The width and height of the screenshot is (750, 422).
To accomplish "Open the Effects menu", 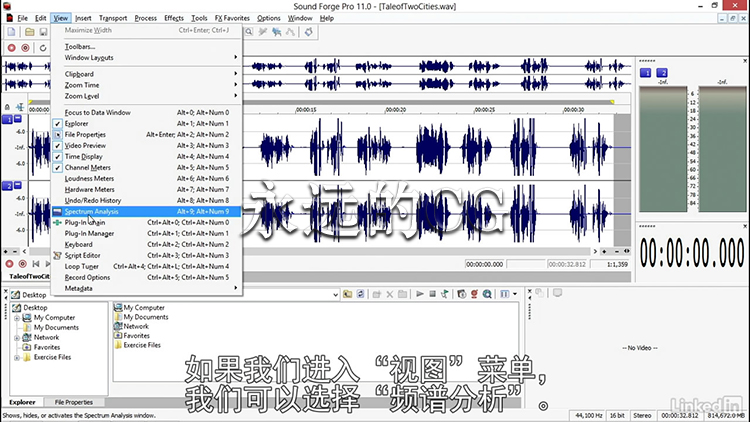I will 174,18.
